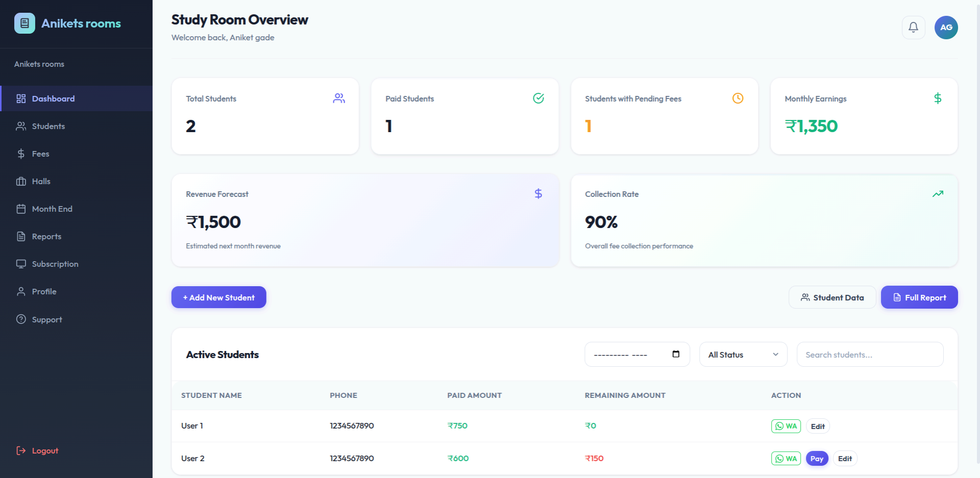This screenshot has height=478, width=980.
Task: Click the Monthly Earnings dollar icon
Action: pyautogui.click(x=938, y=98)
